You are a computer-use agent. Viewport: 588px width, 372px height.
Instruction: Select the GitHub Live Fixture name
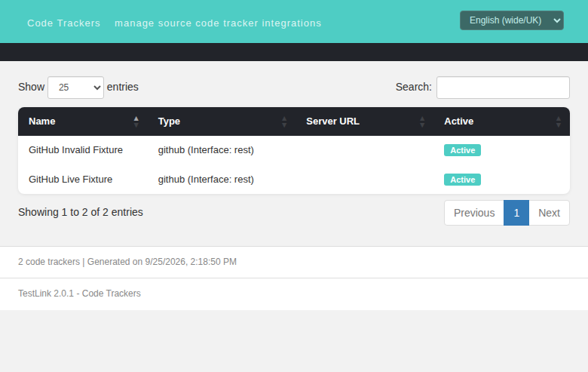[x=71, y=180]
